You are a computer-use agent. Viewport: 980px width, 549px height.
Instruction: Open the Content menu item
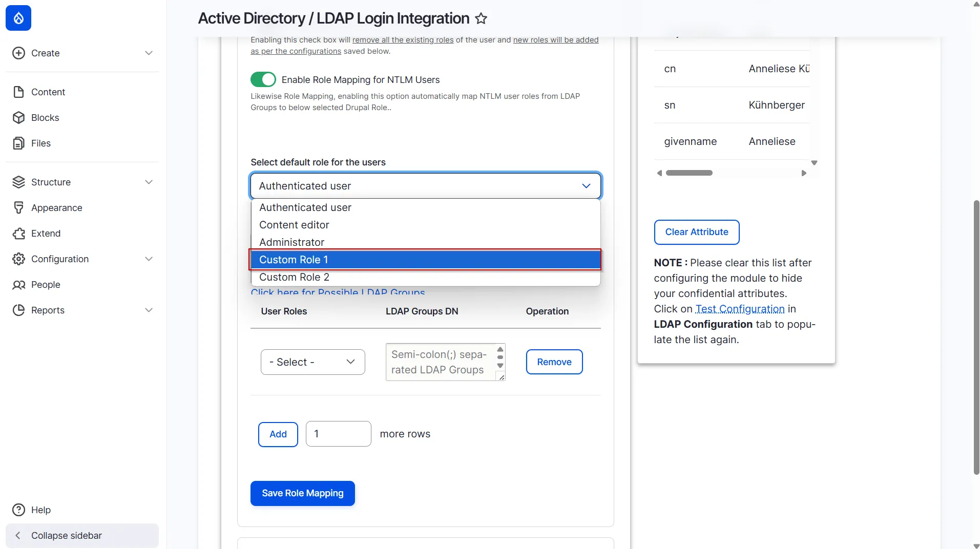coord(48,92)
